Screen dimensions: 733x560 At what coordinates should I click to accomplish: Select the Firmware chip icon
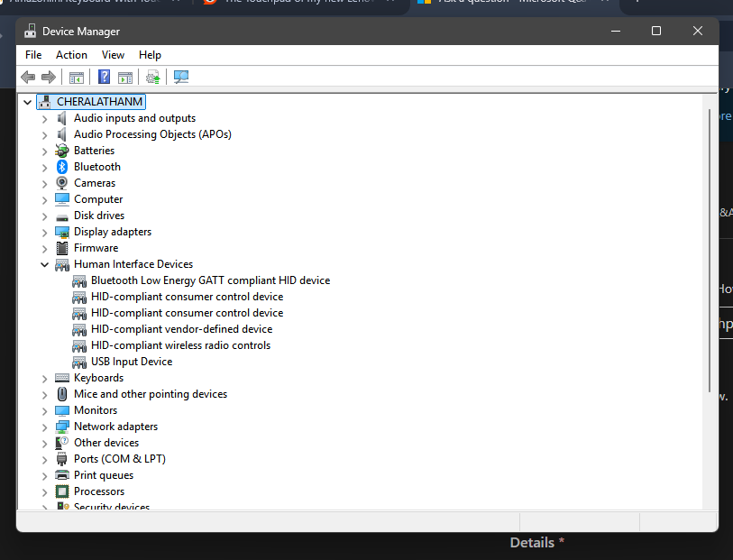(x=61, y=248)
